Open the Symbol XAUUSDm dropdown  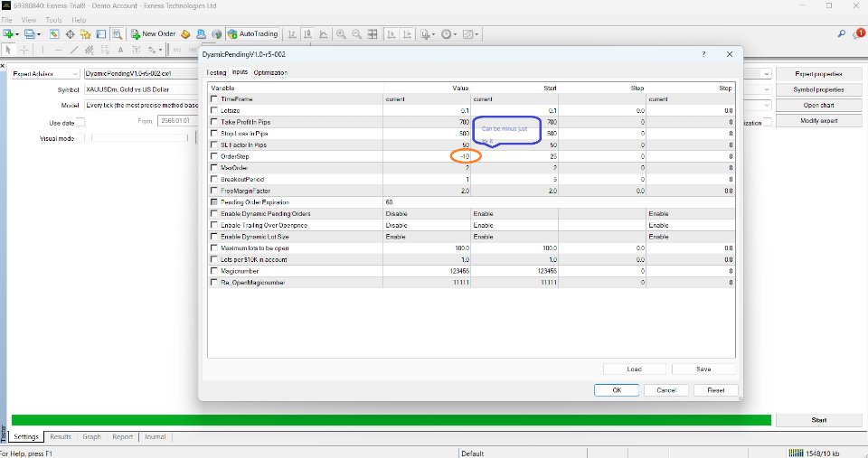(141, 89)
